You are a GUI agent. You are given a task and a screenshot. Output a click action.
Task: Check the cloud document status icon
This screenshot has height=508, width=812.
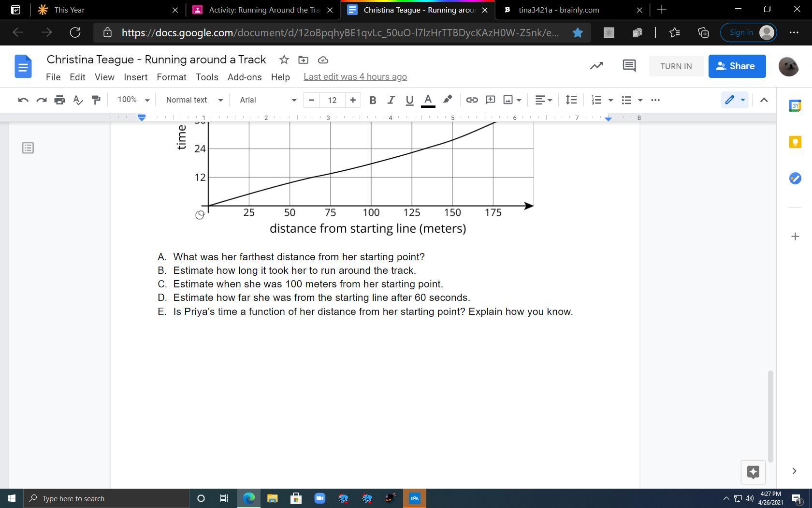pos(323,60)
